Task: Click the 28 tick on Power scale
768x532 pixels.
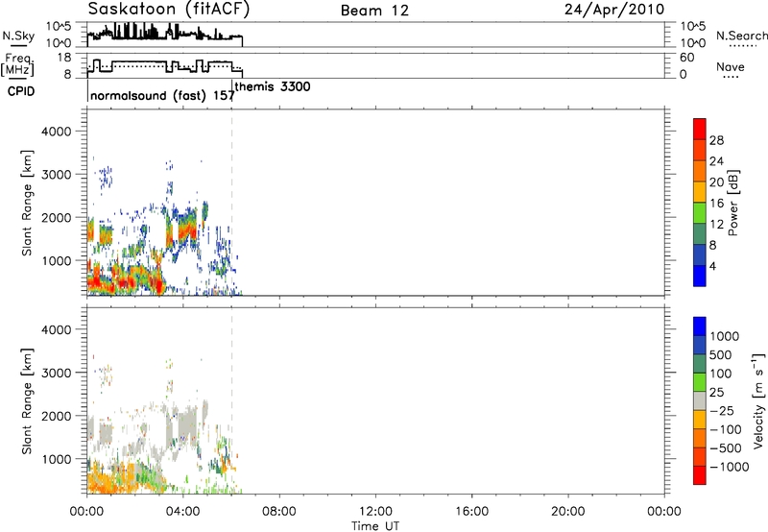Action: click(716, 140)
